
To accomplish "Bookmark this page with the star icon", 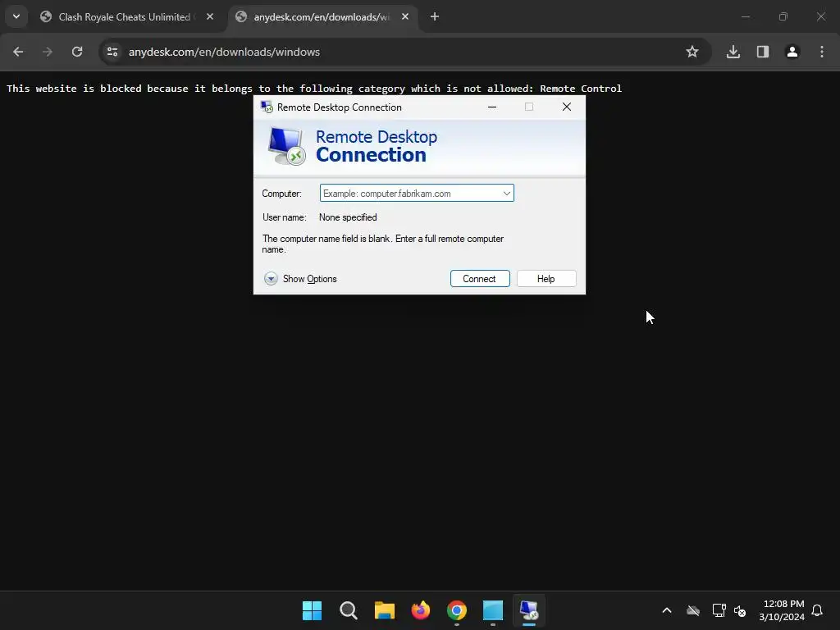I will tap(692, 52).
